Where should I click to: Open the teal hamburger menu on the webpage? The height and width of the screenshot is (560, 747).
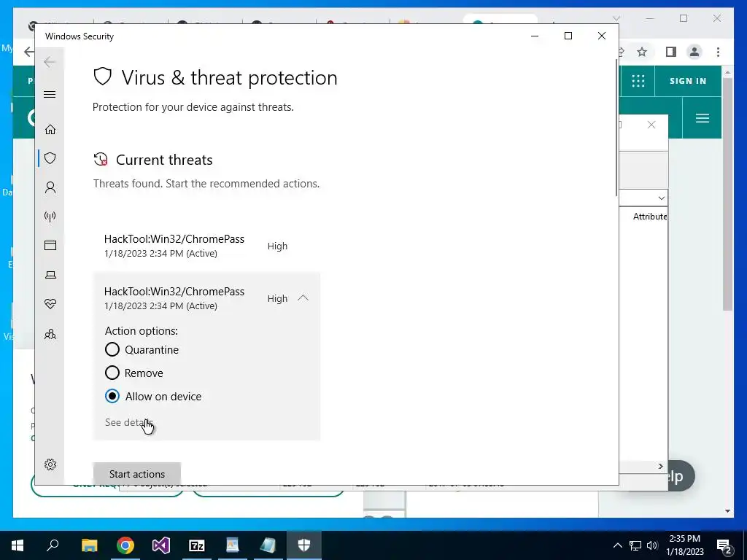[703, 118]
